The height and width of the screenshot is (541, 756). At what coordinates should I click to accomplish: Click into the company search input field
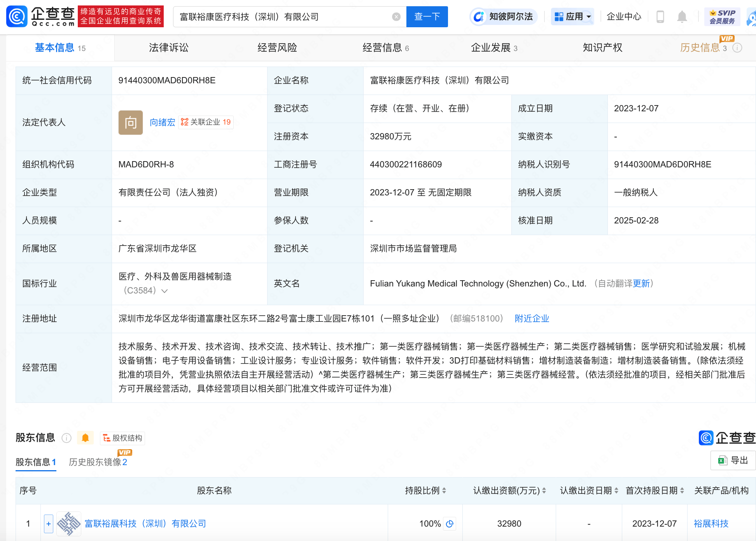point(284,17)
